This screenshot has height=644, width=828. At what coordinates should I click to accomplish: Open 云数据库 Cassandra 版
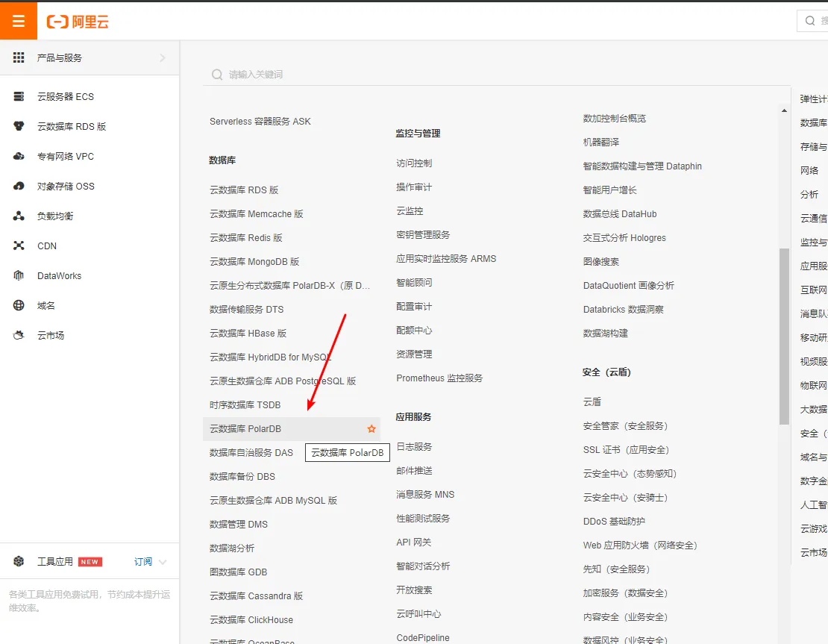[257, 596]
